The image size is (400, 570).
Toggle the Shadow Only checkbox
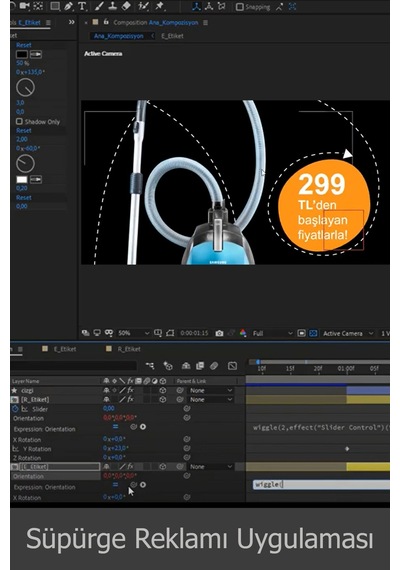19,121
